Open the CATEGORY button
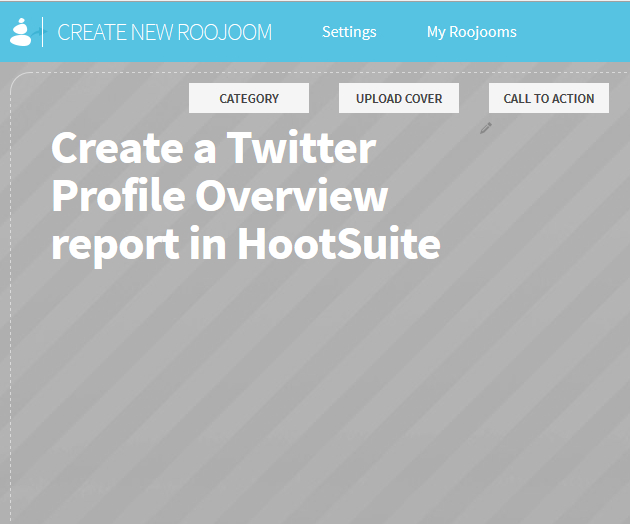This screenshot has height=524, width=630. tap(249, 98)
